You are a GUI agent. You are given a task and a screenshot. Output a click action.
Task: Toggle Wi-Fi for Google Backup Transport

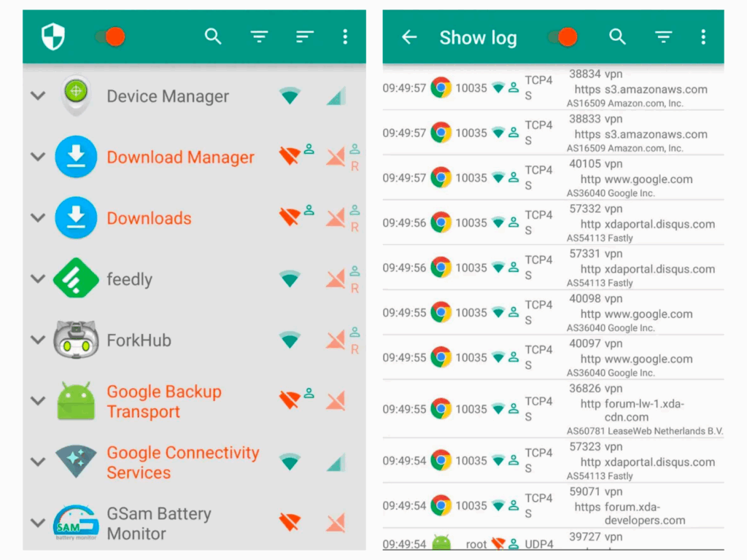290,400
